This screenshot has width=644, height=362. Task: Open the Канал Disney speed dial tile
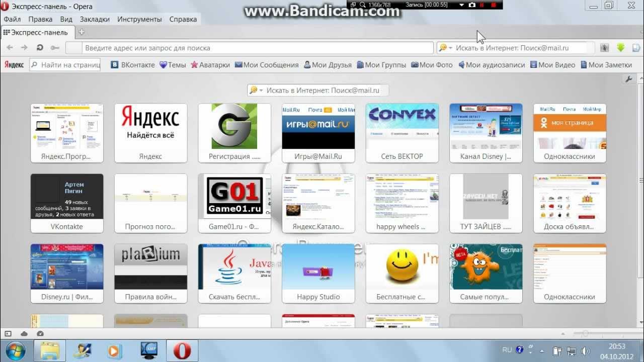486,133
